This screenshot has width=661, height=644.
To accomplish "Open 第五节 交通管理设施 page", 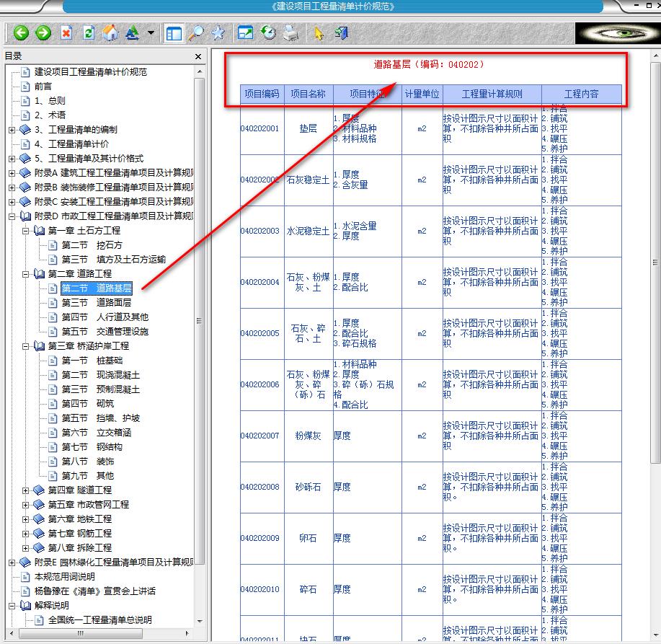I will click(x=105, y=332).
